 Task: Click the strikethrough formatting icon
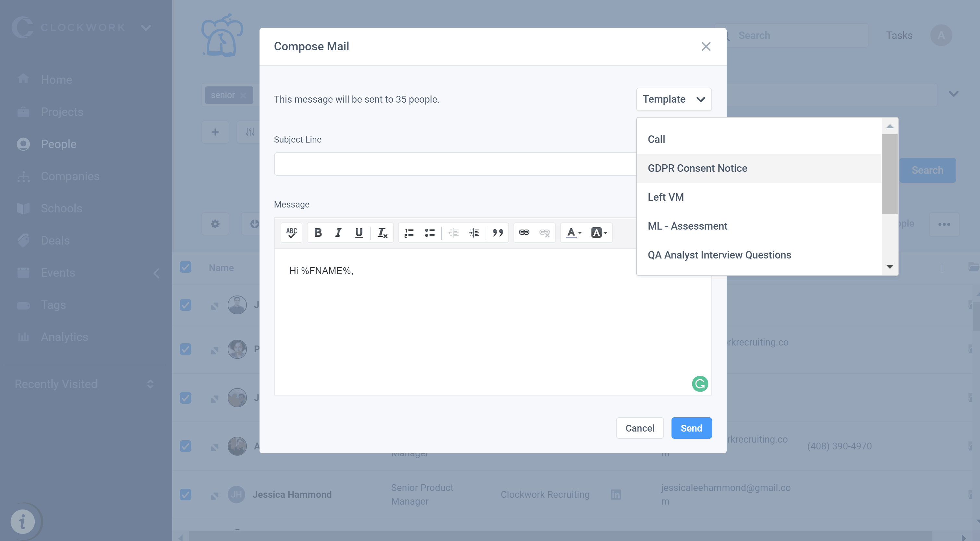(382, 232)
